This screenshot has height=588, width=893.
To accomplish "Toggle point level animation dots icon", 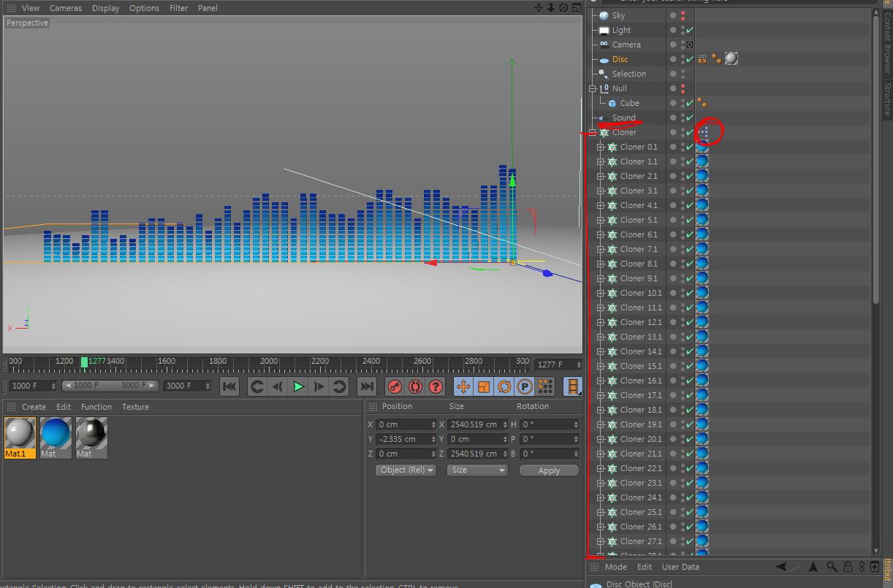I will tap(545, 386).
